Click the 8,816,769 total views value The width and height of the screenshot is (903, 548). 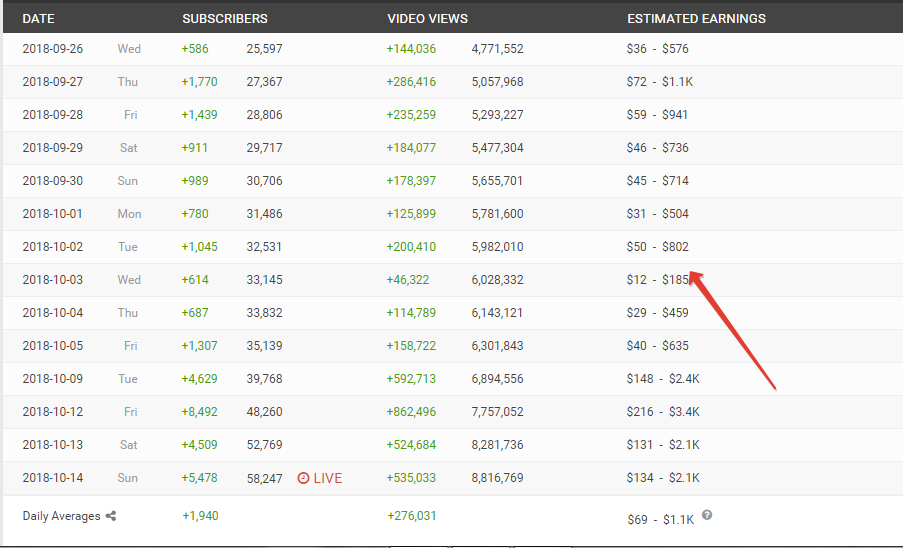tap(497, 478)
